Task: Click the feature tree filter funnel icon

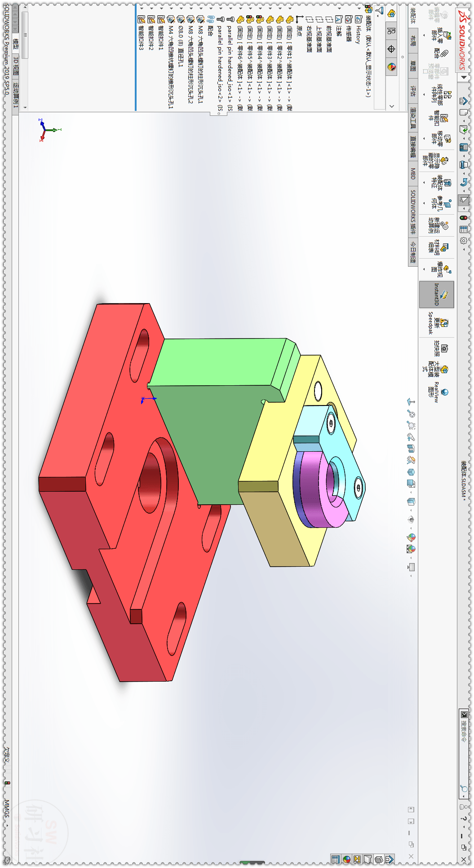Action: coord(380,10)
